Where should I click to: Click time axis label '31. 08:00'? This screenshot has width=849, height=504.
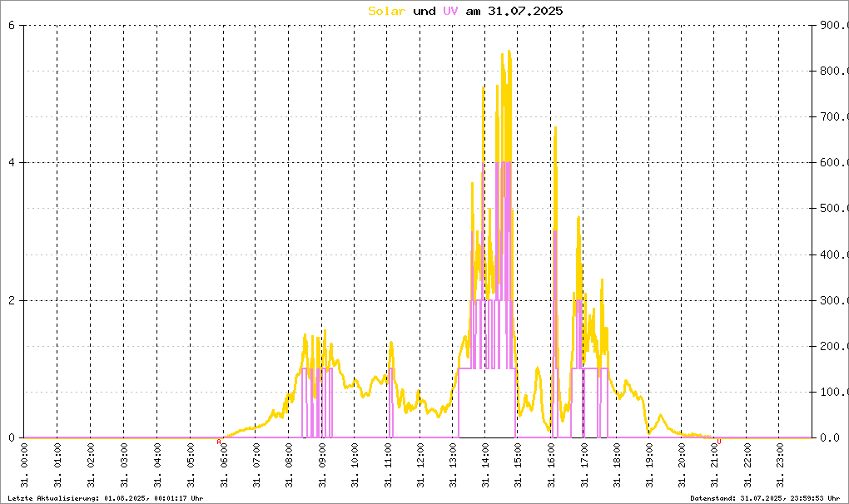coord(289,466)
